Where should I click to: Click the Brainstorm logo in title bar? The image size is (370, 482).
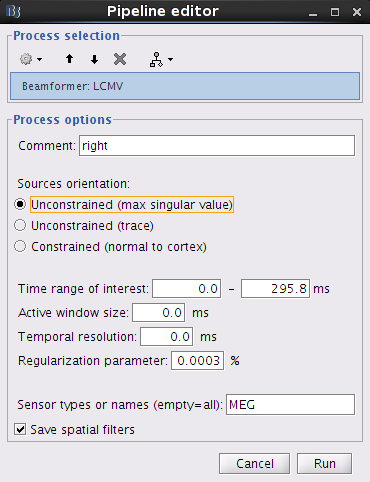click(x=13, y=12)
